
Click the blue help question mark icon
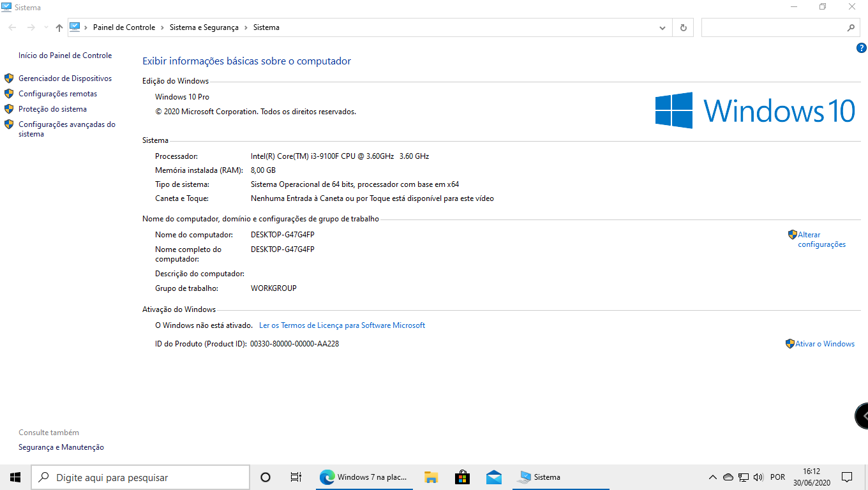coord(861,48)
